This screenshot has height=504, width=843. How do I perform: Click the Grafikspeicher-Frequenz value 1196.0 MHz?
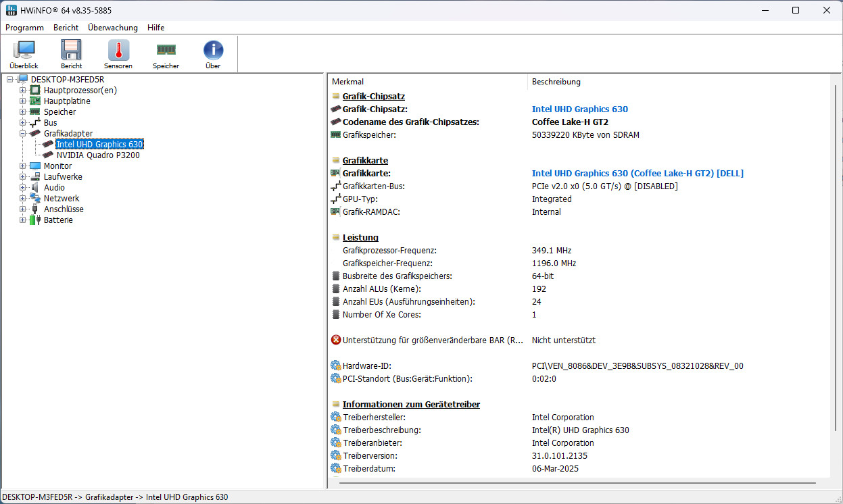tap(554, 263)
